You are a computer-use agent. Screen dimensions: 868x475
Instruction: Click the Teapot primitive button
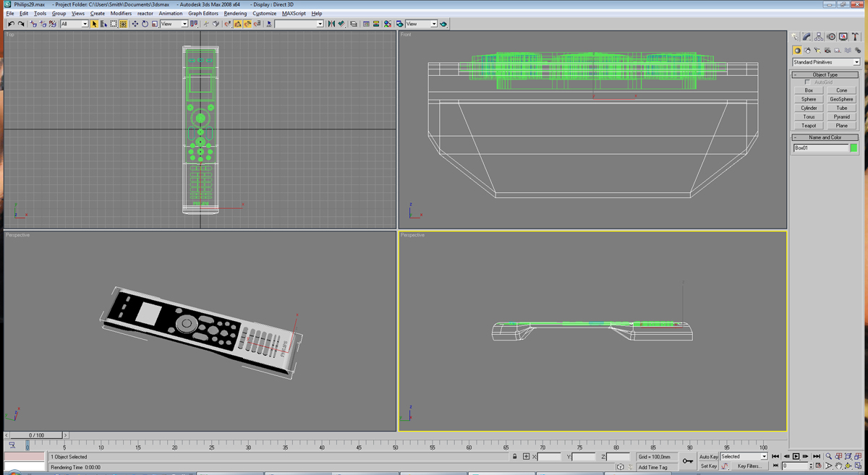tap(809, 126)
